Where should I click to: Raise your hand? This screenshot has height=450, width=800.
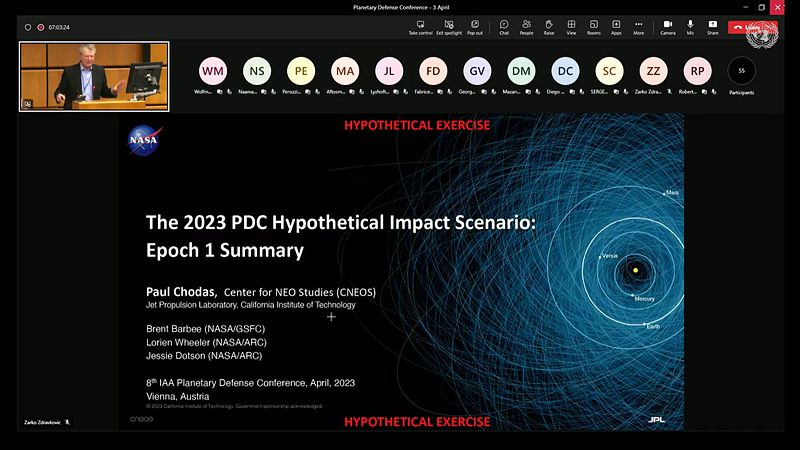[549, 27]
